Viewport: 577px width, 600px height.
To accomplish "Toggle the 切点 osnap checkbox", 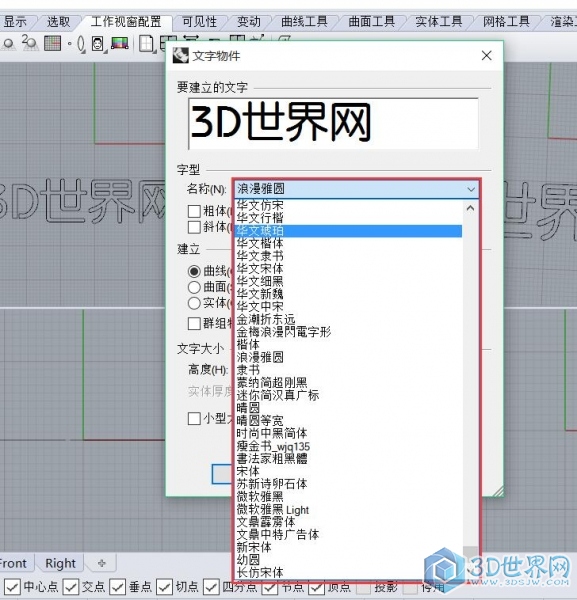I will click(x=164, y=587).
